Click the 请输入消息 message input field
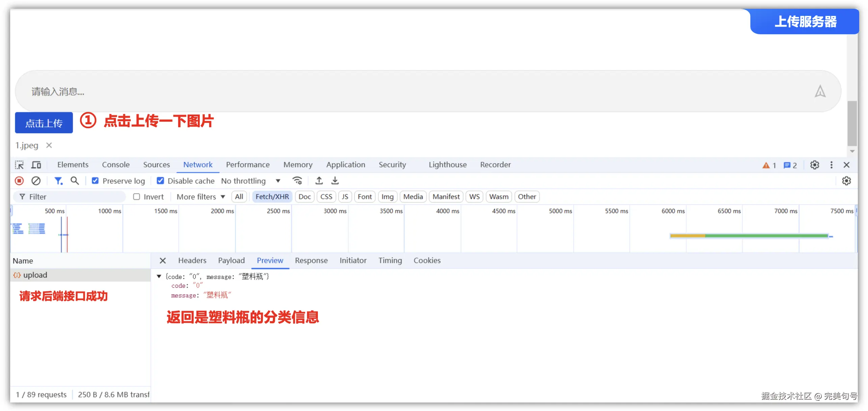 [405, 91]
